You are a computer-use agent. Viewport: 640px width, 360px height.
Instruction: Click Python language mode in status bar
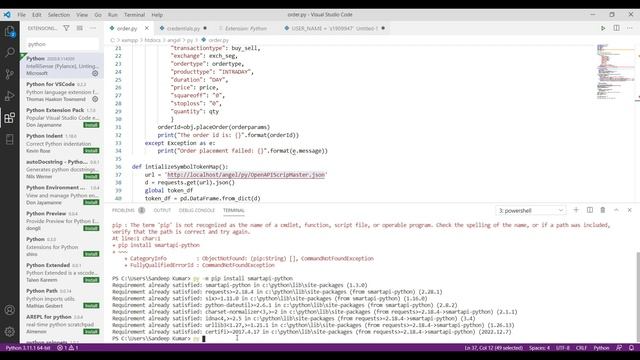click(601, 348)
